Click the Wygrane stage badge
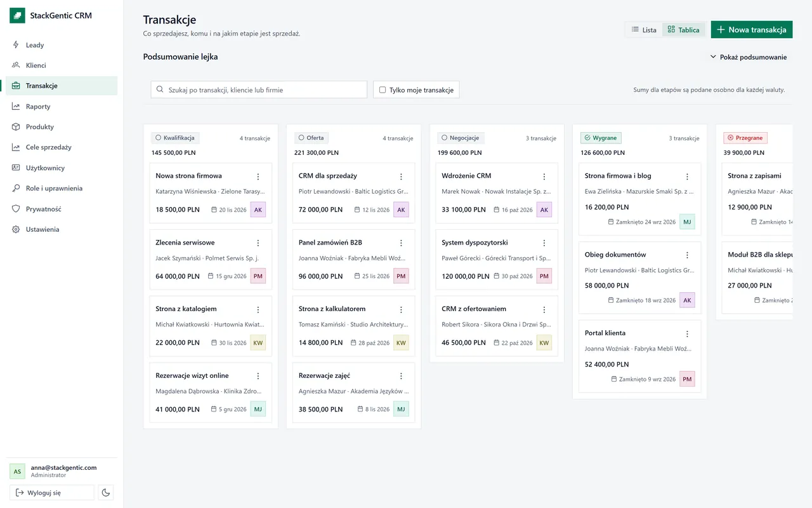This screenshot has width=812, height=508. coord(601,138)
